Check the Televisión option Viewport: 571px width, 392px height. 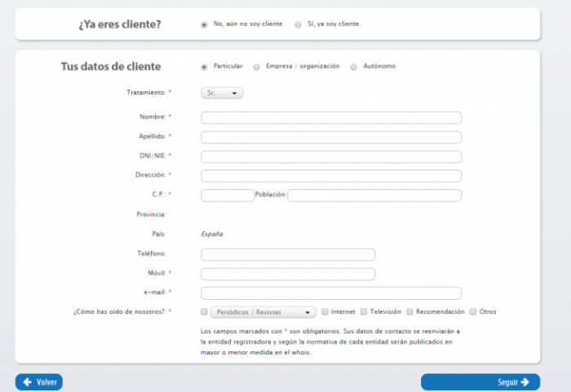pos(364,312)
